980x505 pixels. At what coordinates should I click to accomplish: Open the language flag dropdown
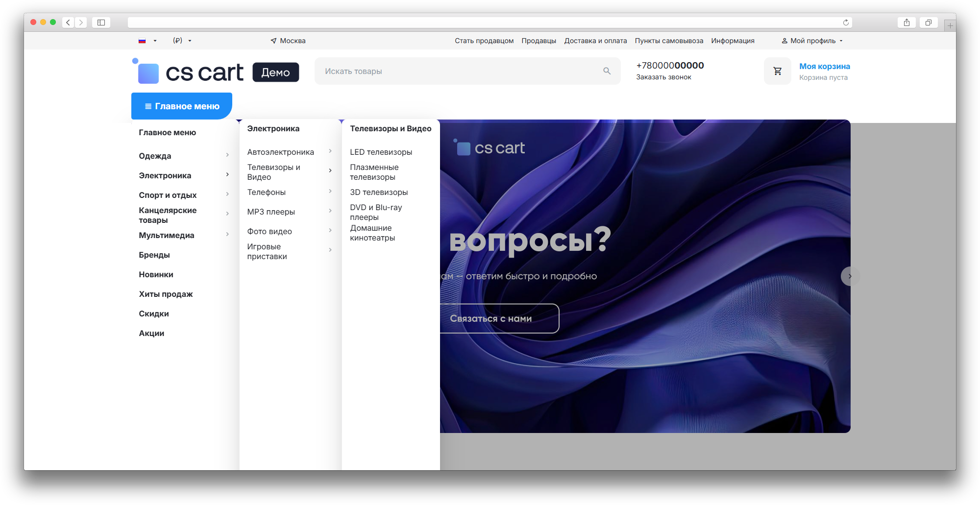147,41
